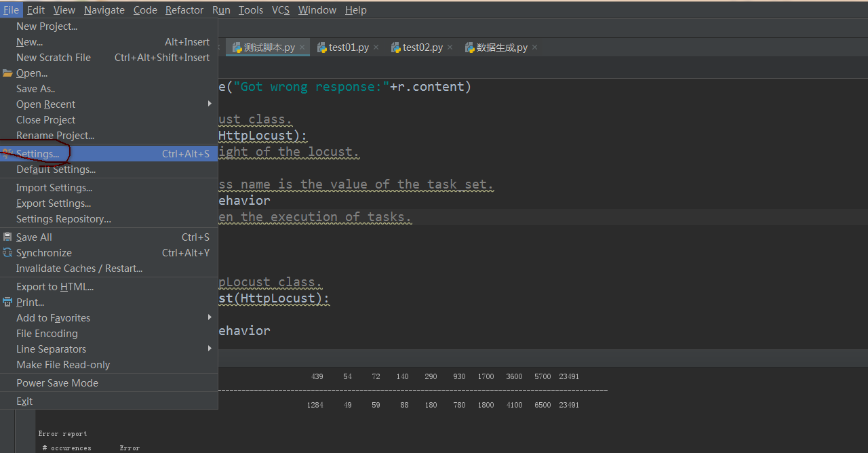Click the printer icon beside Print...

7,302
